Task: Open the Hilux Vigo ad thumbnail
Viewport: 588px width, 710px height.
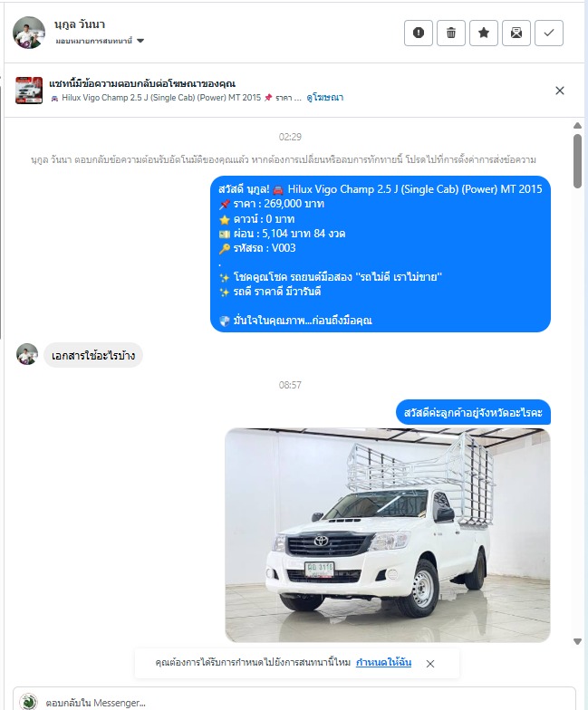Action: 29,91
